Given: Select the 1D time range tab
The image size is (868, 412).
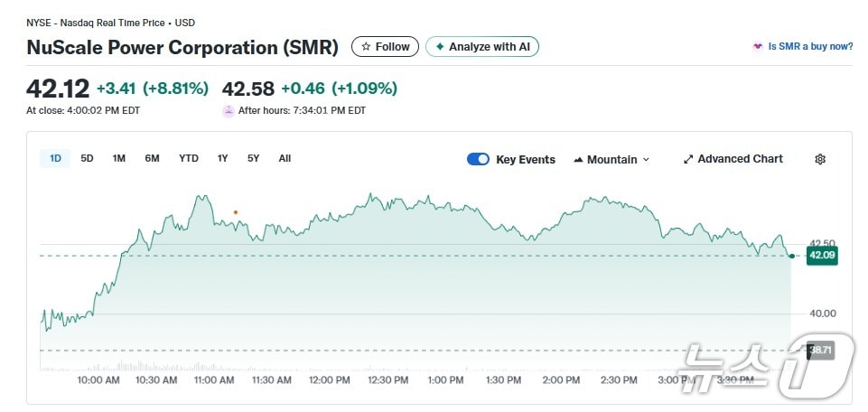Looking at the screenshot, I should (55, 158).
